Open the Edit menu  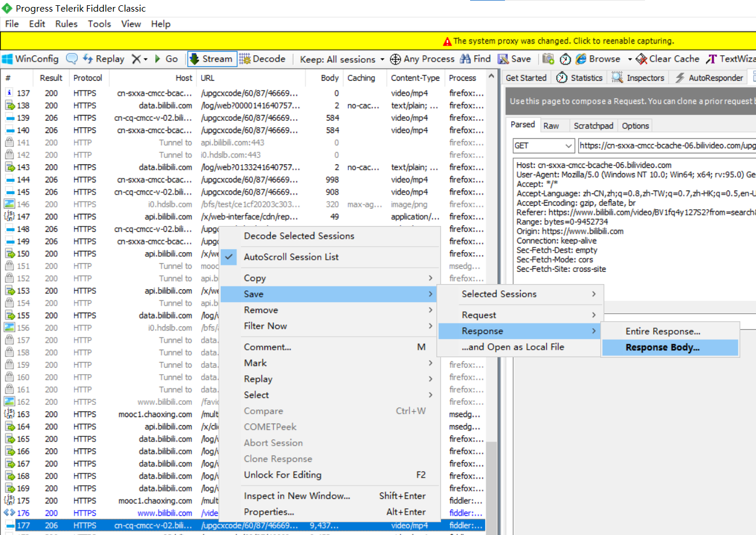(37, 24)
